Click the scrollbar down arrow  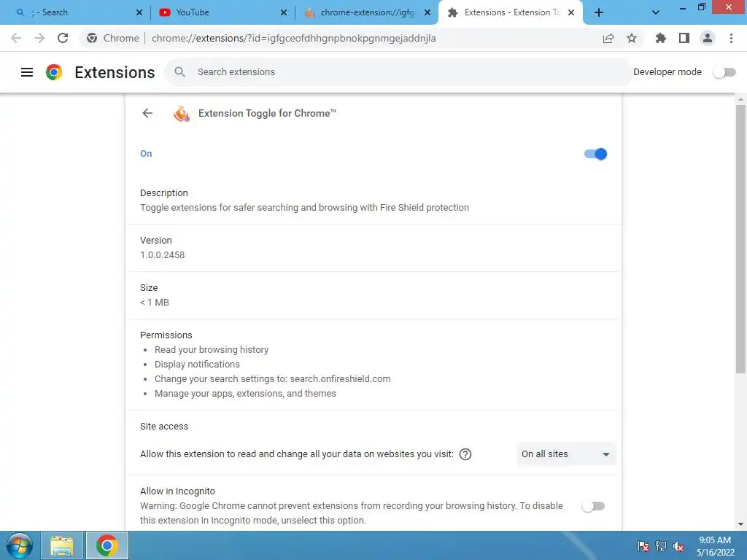740,524
